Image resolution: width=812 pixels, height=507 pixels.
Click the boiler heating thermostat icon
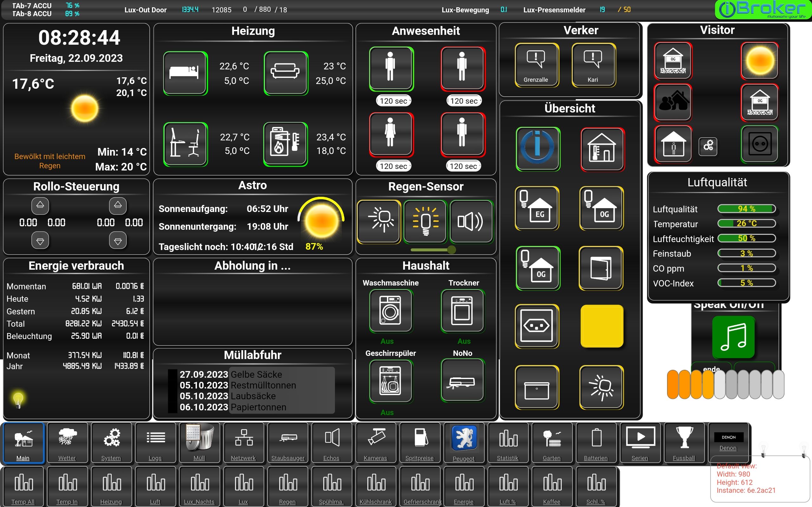[x=285, y=144]
